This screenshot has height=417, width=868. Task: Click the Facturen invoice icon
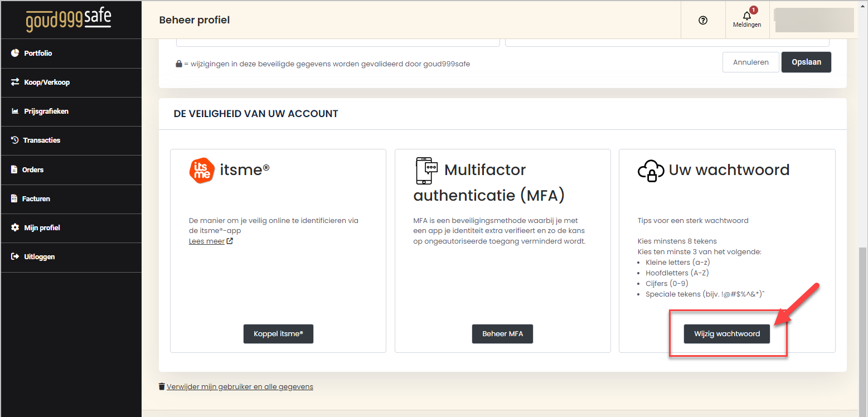click(14, 198)
